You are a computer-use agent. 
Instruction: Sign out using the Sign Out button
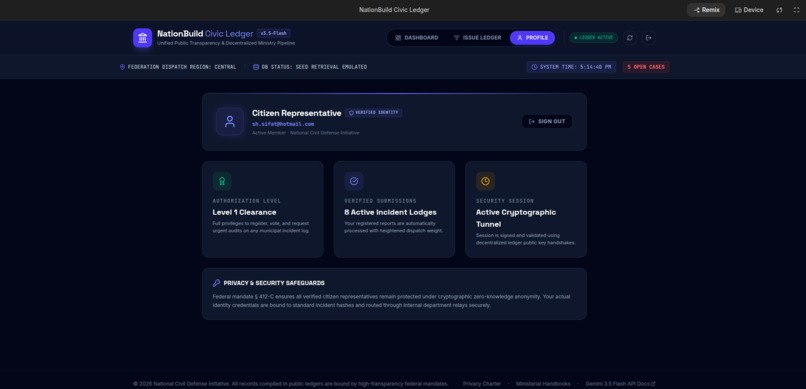(x=547, y=122)
